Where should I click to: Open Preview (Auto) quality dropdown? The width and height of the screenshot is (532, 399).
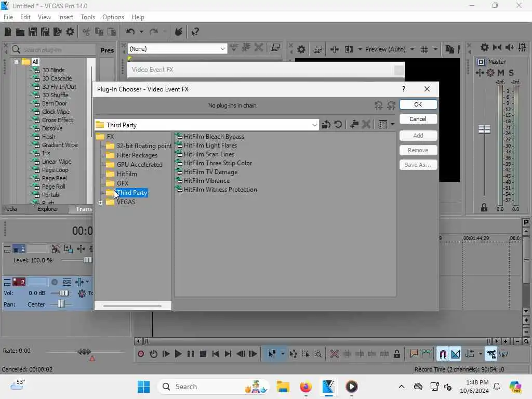point(412,49)
